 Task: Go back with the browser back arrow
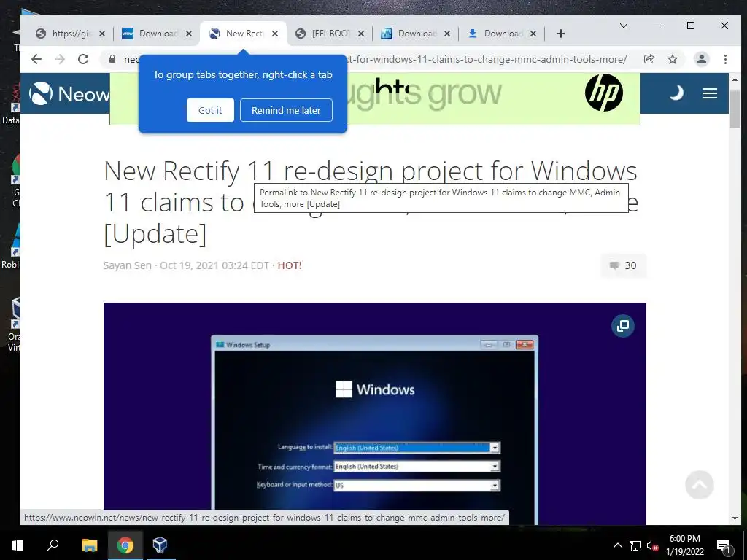pos(36,59)
